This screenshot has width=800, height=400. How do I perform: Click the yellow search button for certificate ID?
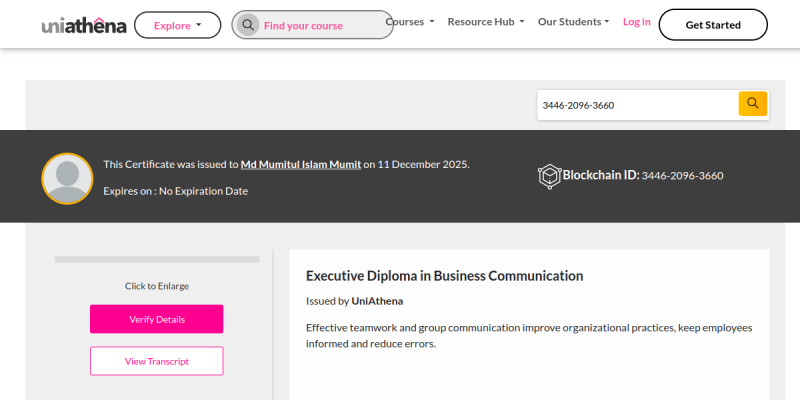tap(753, 104)
